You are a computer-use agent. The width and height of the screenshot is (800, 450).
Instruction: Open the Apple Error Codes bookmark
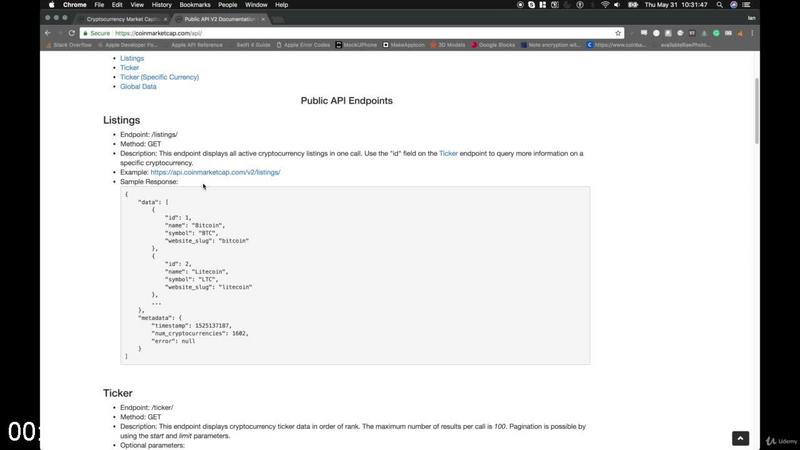pos(303,45)
